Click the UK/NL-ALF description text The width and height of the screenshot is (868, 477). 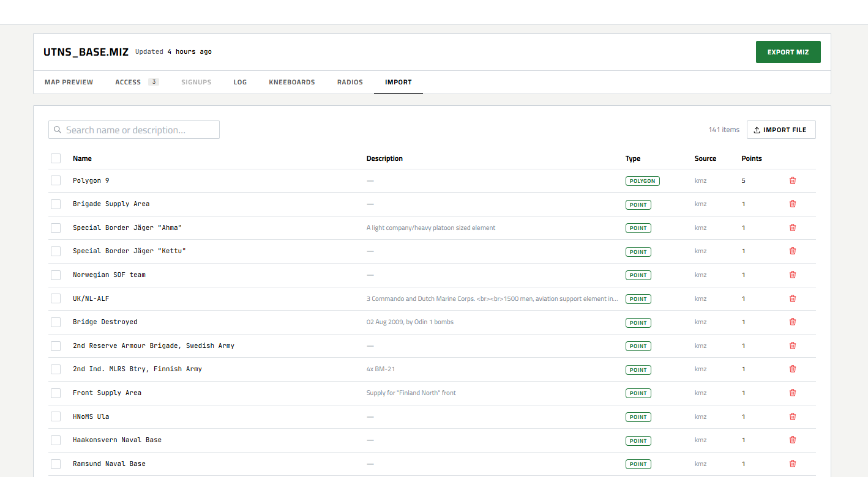point(492,298)
